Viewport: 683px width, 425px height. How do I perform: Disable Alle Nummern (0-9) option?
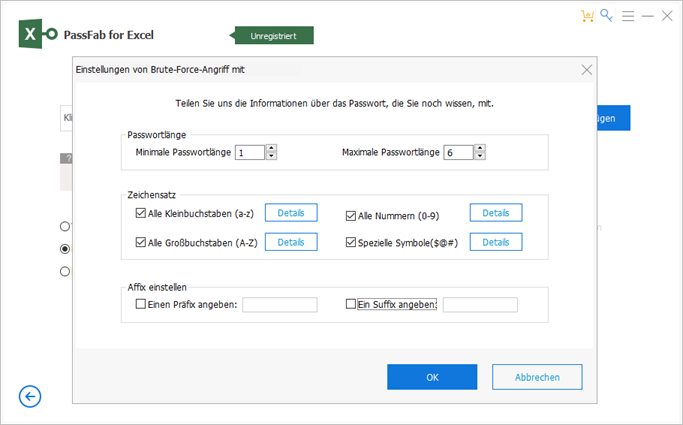[x=351, y=214]
